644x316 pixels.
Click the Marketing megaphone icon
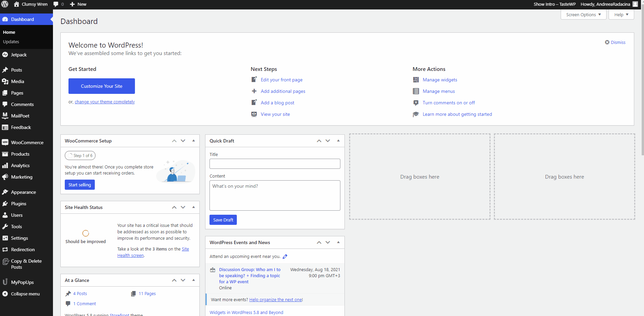coord(5,177)
